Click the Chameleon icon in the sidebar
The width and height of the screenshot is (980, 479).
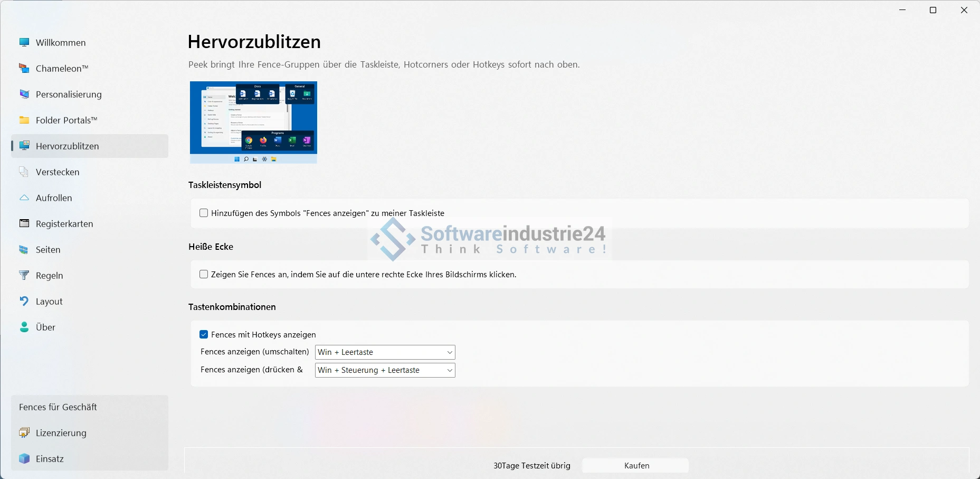(x=24, y=68)
